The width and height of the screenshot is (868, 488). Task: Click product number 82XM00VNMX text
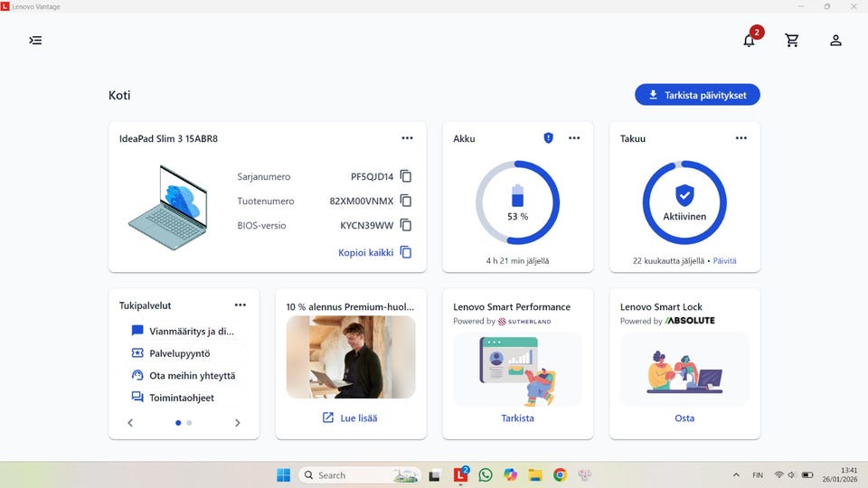(x=362, y=201)
